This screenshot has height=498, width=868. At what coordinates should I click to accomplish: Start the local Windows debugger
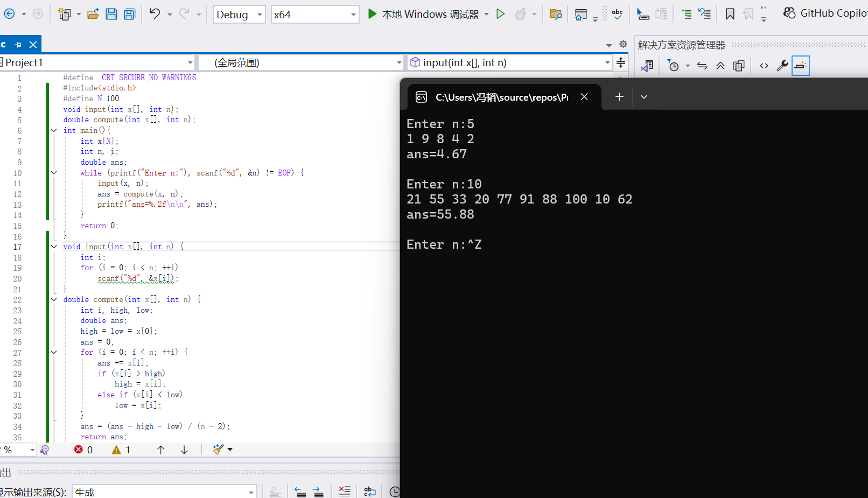click(x=423, y=14)
